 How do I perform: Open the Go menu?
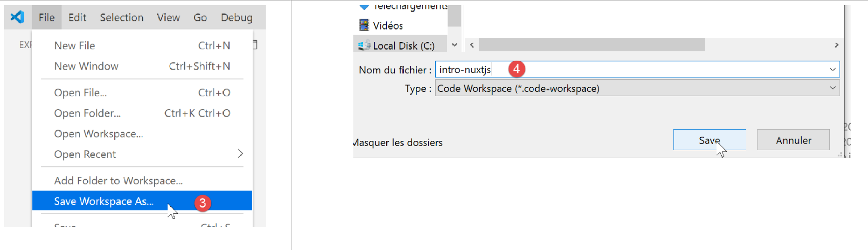pyautogui.click(x=200, y=17)
